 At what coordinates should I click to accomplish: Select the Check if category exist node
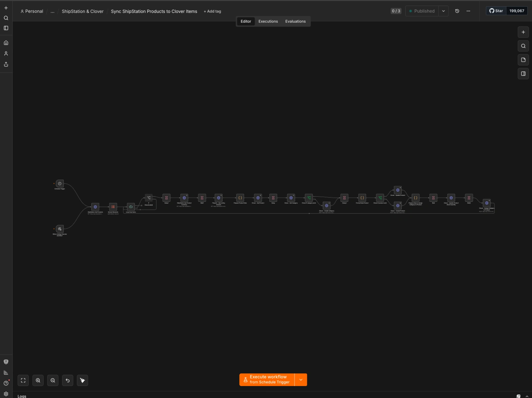309,198
